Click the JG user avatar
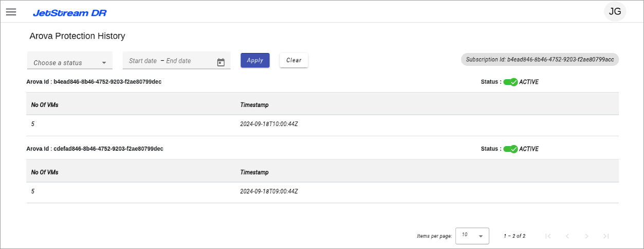This screenshot has width=644, height=249. [615, 11]
